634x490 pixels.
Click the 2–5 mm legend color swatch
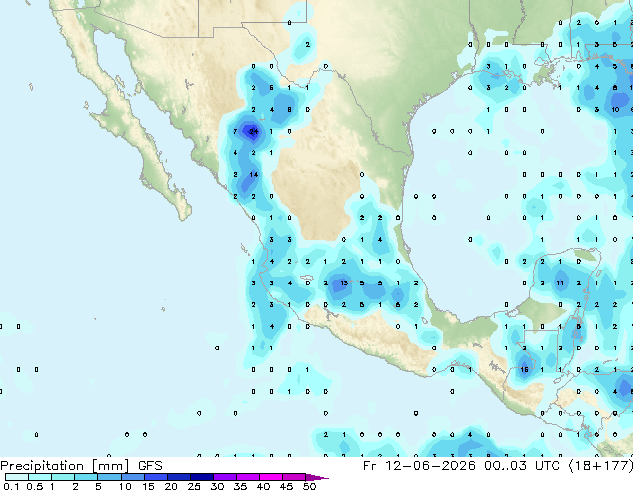(86, 477)
